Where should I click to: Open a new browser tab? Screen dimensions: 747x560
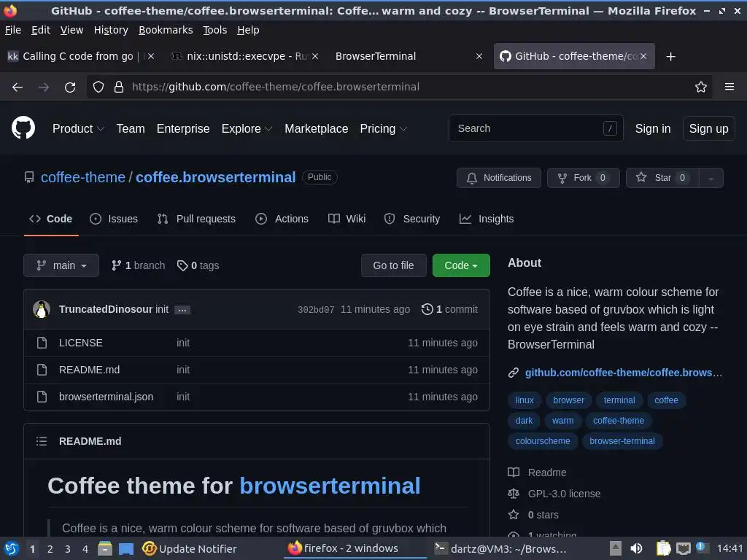[671, 57]
